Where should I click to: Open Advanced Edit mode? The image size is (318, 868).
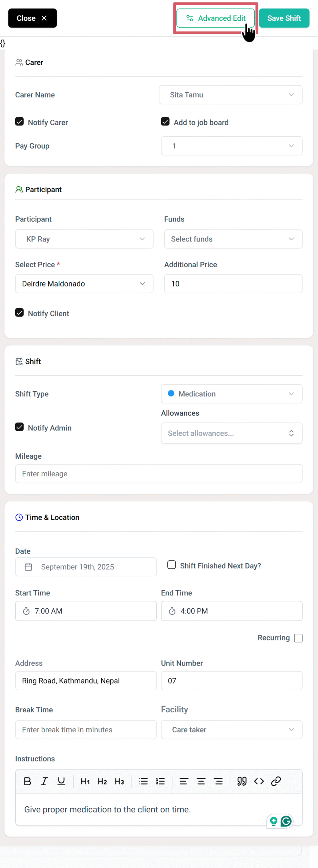pos(216,18)
